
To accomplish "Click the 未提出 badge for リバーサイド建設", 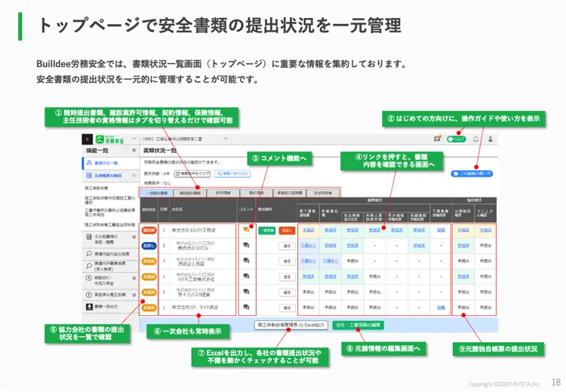I will (149, 308).
